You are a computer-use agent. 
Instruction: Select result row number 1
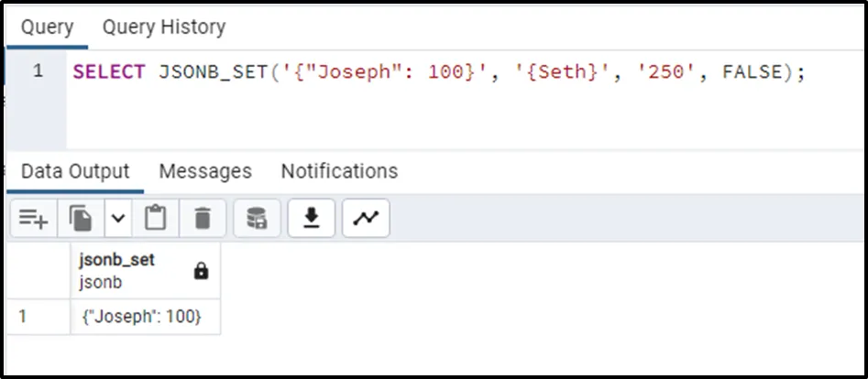38,317
